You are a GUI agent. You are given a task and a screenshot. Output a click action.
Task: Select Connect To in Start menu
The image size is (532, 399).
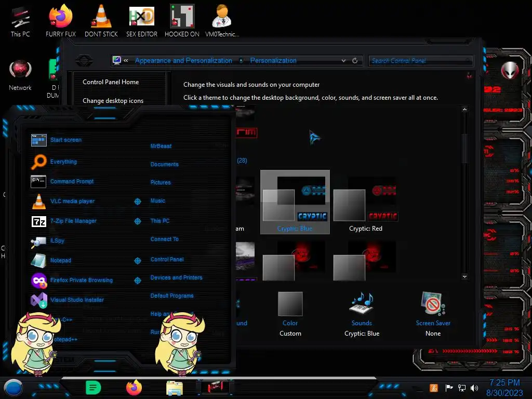tap(165, 239)
